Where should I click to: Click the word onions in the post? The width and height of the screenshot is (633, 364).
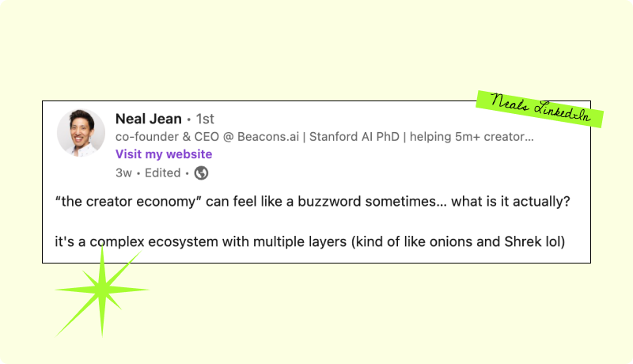(x=448, y=243)
